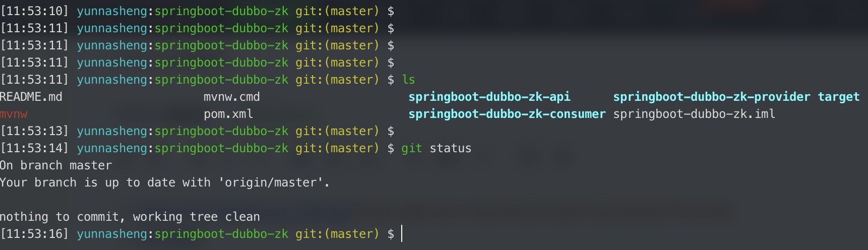This screenshot has height=250, width=868.
Task: Select the red mvnw file name
Action: tap(14, 114)
